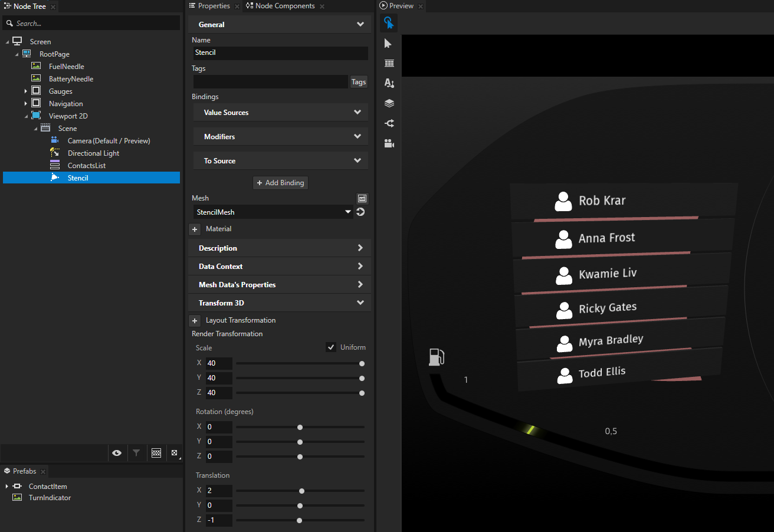Screen dimensions: 774x532
Task: Enable the Uniform scale checkbox
Action: [x=331, y=347]
